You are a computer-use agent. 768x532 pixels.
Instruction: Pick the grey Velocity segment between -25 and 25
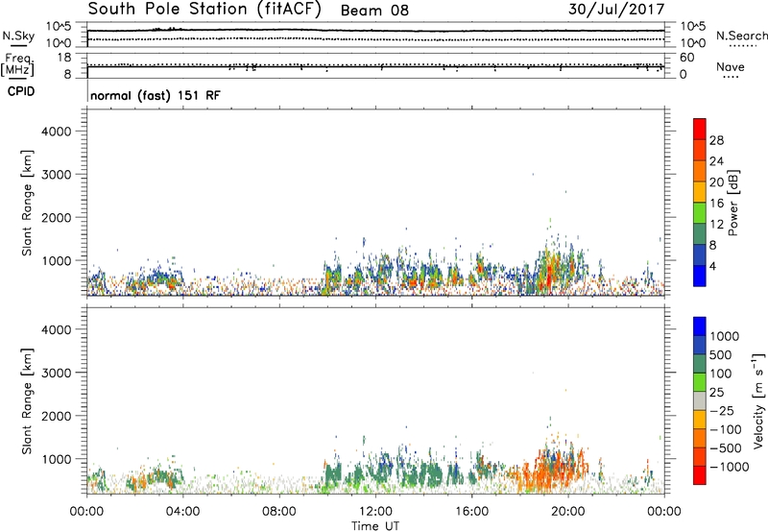coord(700,400)
